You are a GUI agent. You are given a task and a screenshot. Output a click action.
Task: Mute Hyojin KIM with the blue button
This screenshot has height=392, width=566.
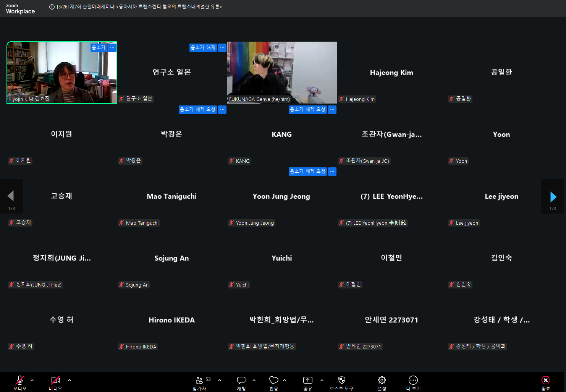point(99,47)
